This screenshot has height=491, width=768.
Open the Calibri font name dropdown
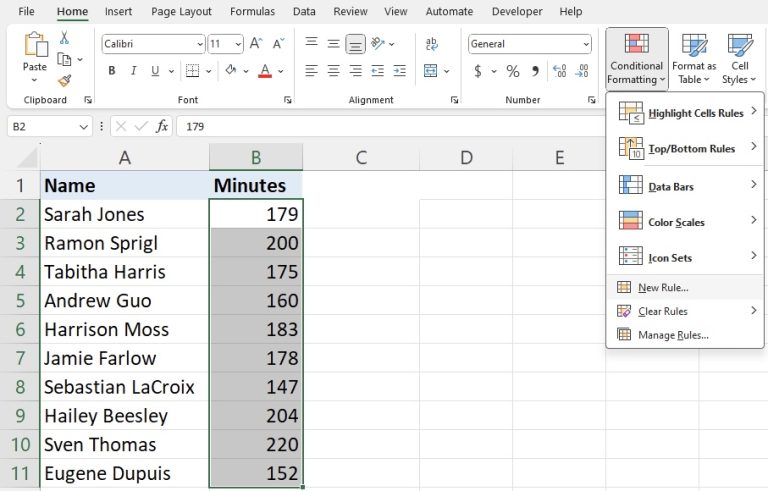[x=198, y=44]
